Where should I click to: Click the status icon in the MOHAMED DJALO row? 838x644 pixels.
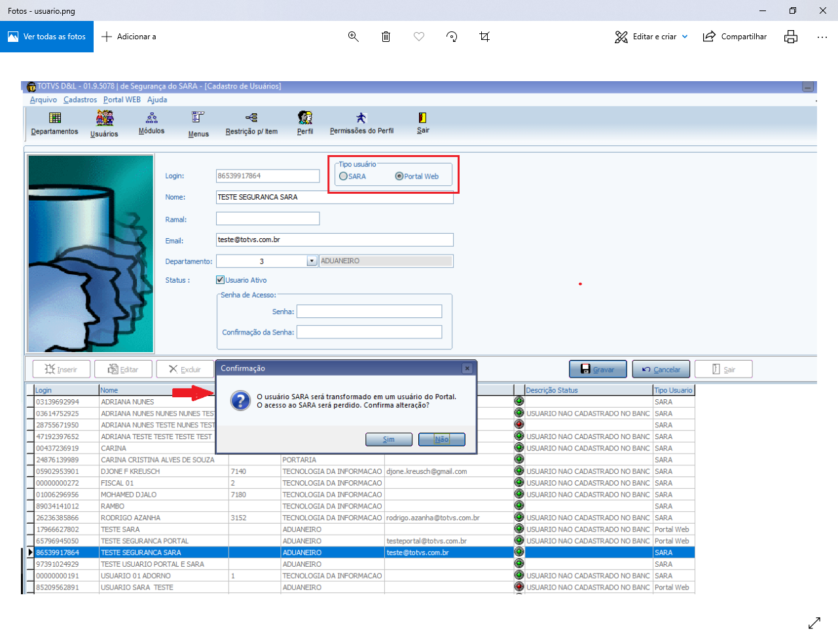point(519,494)
